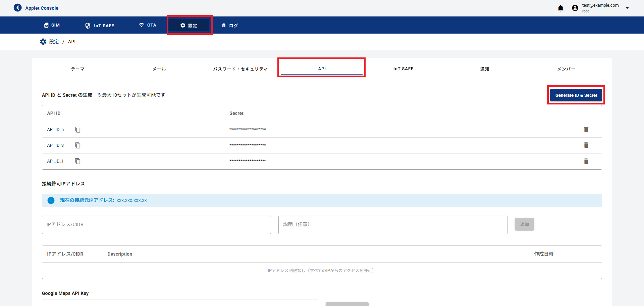Focus the IPアドレス/CIDR input field
Viewport: 644px width, 306px height.
(x=156, y=225)
